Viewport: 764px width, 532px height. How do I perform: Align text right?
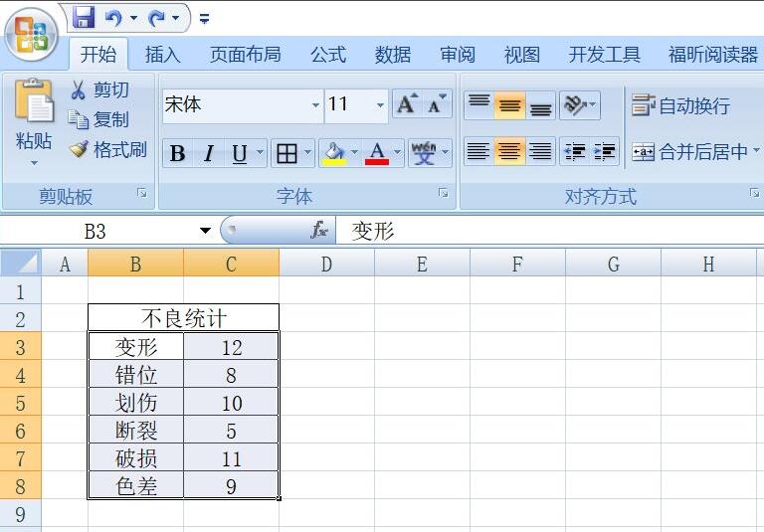(540, 151)
